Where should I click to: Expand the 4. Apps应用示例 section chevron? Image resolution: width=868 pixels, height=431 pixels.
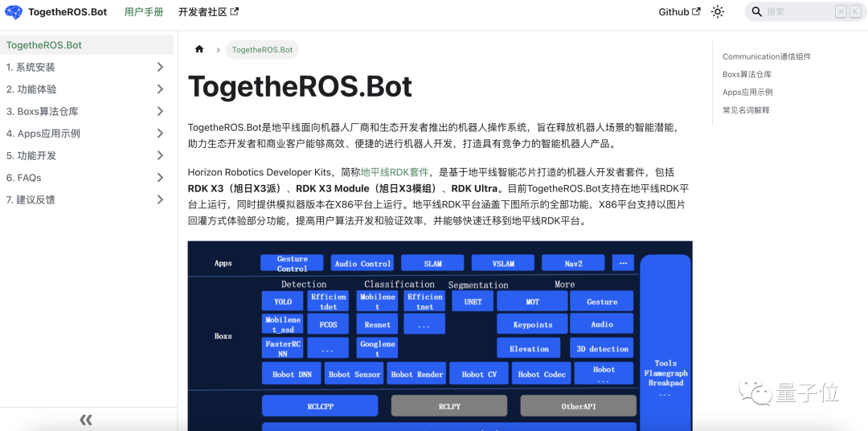click(160, 133)
